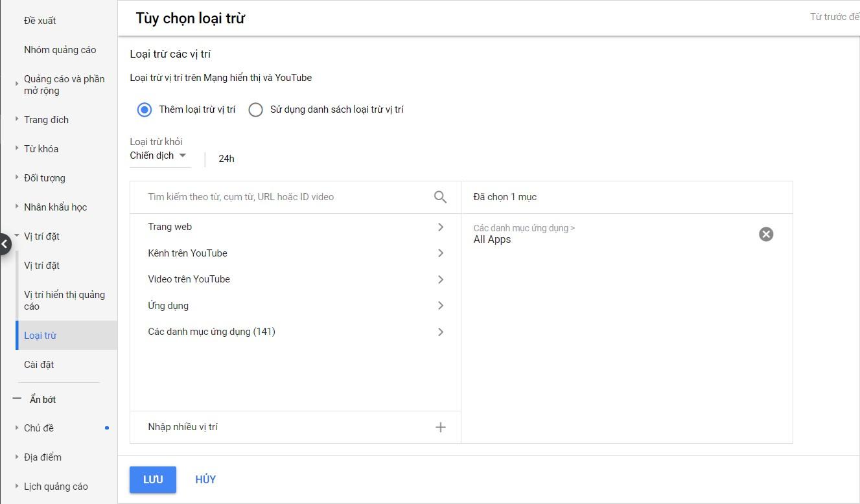The height and width of the screenshot is (504, 860).
Task: Click the LƯU save button
Action: tap(153, 480)
